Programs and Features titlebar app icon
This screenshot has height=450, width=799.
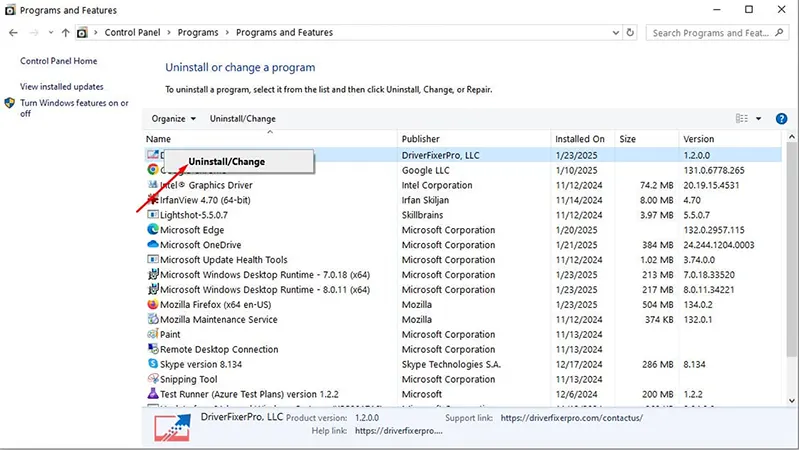click(x=10, y=10)
